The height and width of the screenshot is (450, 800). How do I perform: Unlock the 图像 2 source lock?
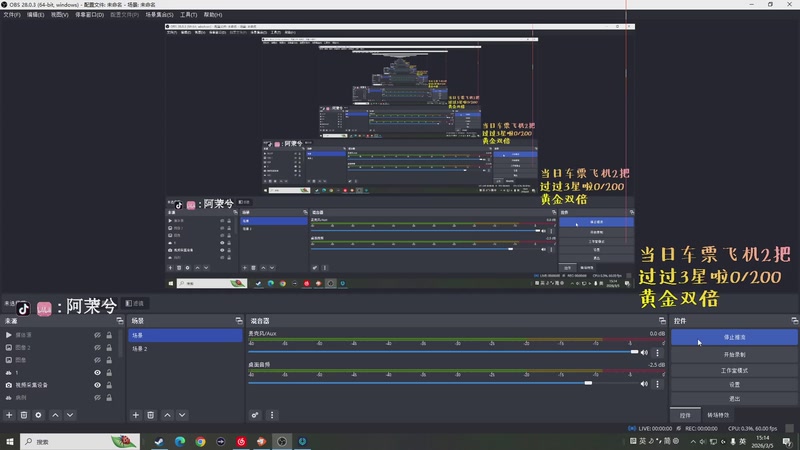point(109,347)
